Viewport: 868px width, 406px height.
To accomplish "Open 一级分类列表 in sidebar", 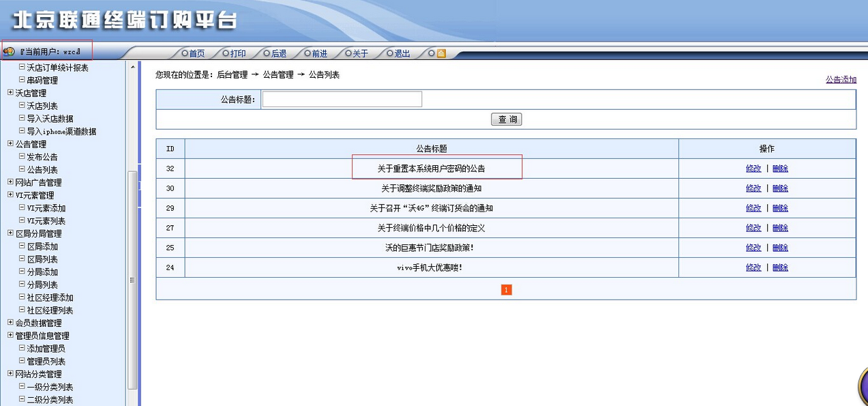I will [x=50, y=387].
